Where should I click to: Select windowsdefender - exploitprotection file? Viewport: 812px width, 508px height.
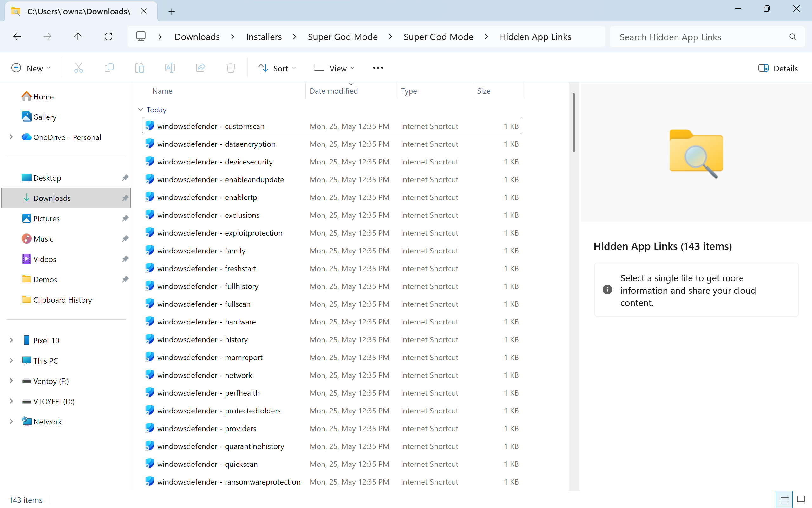[331, 233]
